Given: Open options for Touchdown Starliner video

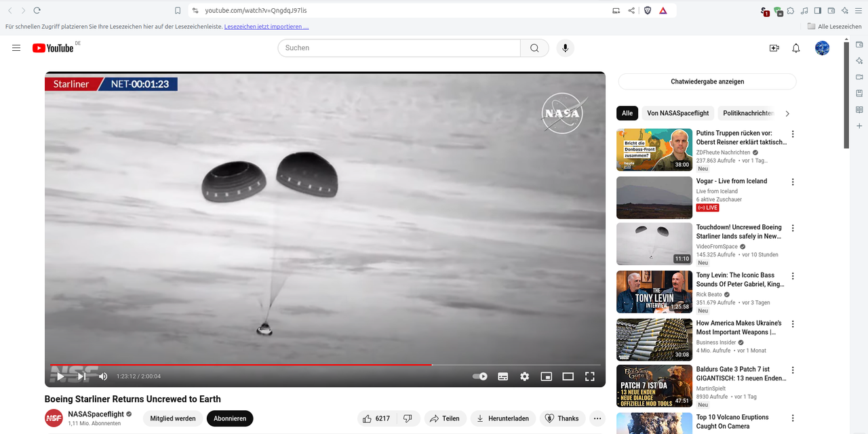Looking at the screenshot, I should click(793, 229).
